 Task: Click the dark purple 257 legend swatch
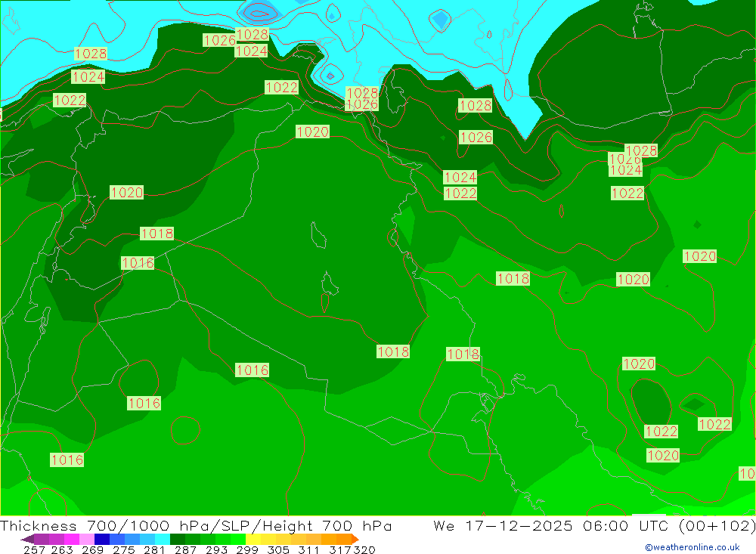tap(42, 539)
